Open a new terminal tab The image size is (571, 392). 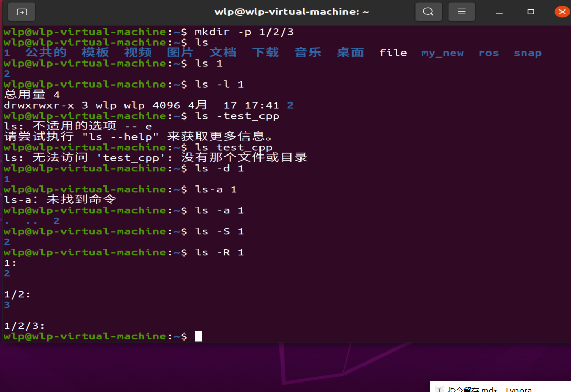pos(22,12)
